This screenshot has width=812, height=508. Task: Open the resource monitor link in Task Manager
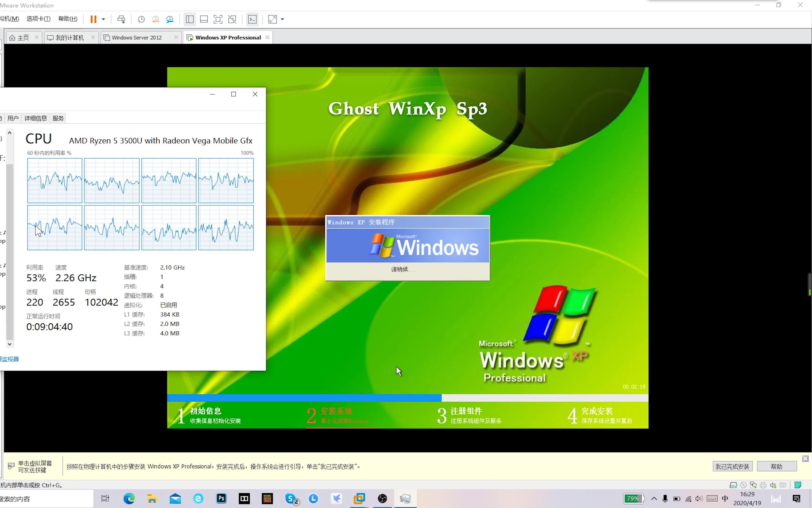pyautogui.click(x=9, y=359)
